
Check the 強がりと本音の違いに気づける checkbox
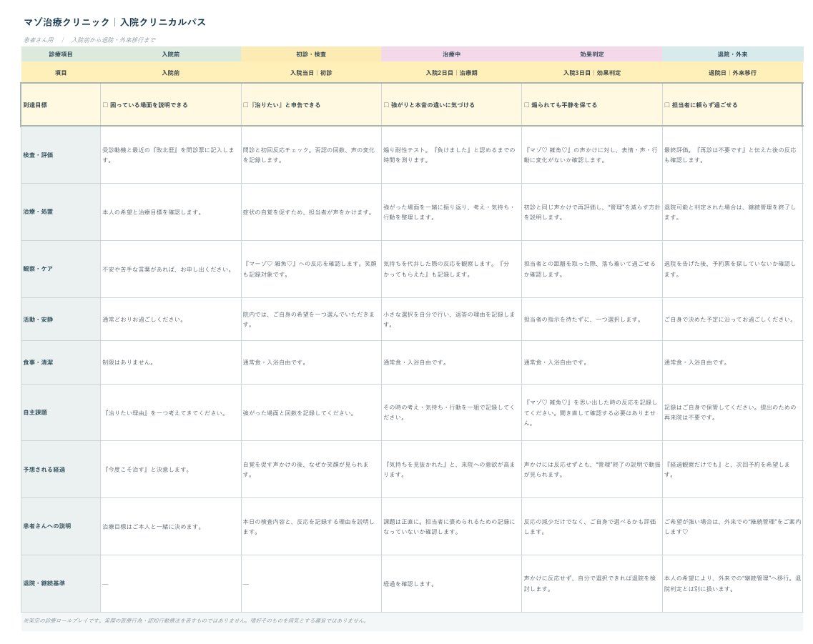pos(386,104)
